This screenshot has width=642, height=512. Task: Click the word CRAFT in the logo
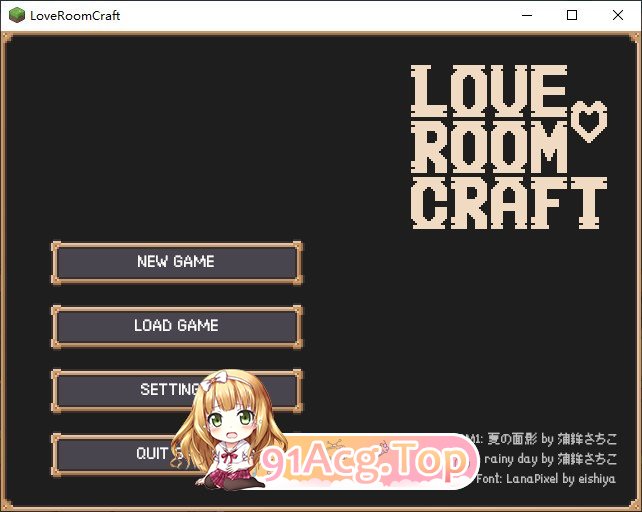point(509,203)
